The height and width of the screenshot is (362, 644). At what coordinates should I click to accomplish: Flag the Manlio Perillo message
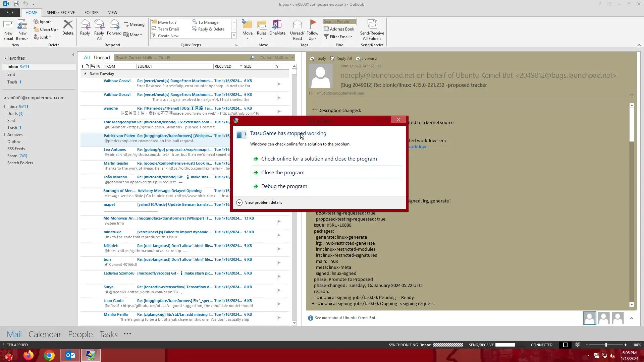coord(278,318)
